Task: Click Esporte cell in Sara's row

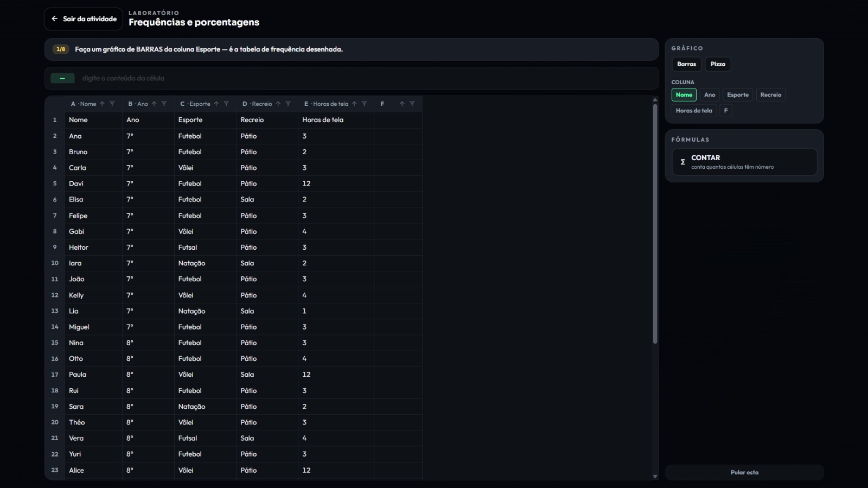Action: [x=205, y=407]
